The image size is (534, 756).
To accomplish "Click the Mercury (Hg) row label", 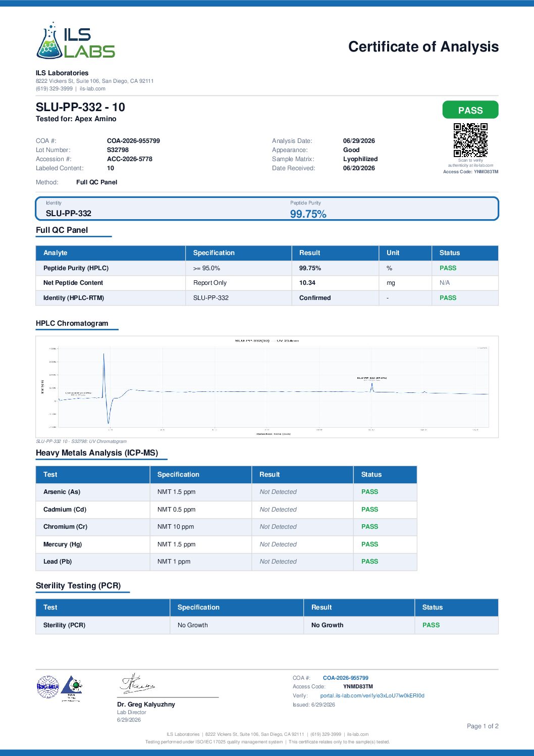I will pos(63,544).
